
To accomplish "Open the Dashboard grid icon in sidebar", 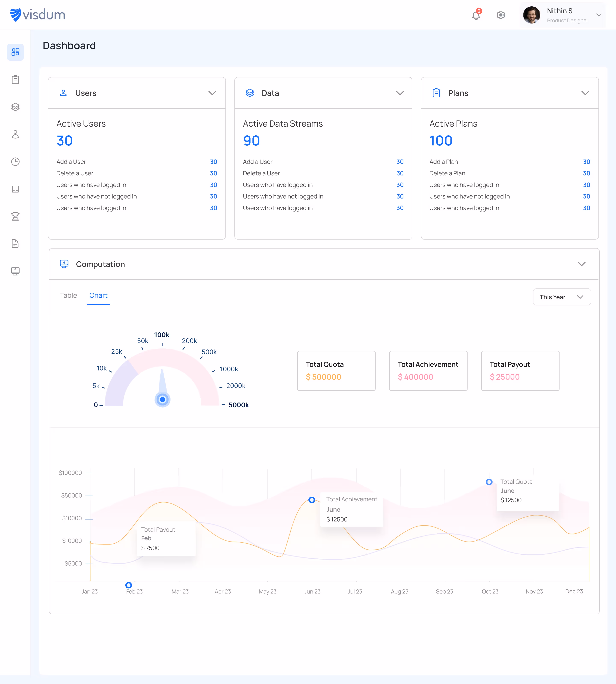I will pyautogui.click(x=15, y=52).
